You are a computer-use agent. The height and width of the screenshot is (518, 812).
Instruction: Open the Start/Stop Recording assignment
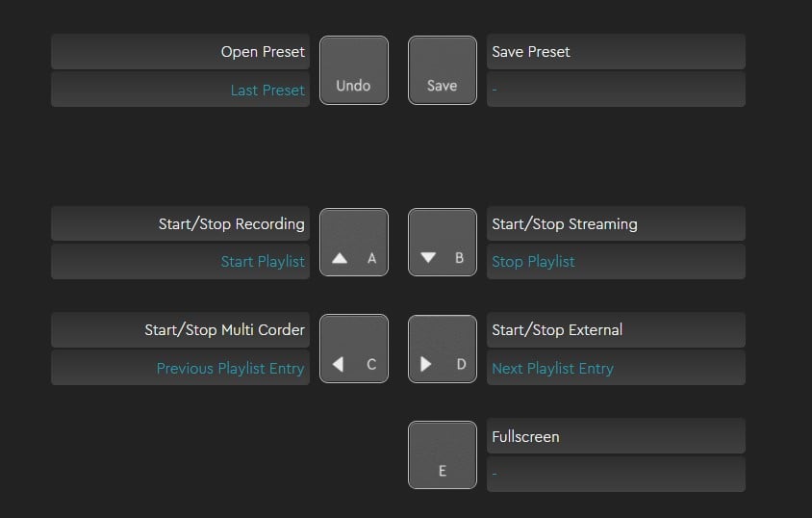(181, 224)
